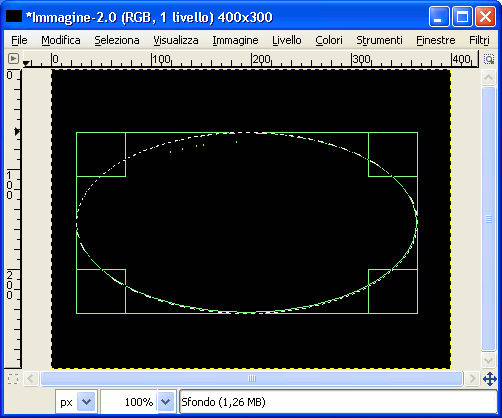502x418 pixels.
Task: Open the image menu arrow button at ruler corner
Action: [x=13, y=59]
